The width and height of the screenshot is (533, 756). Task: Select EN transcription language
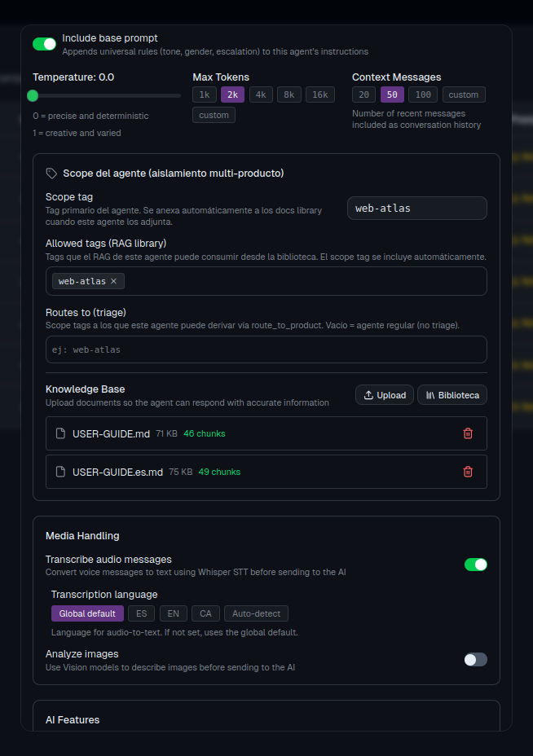click(173, 613)
